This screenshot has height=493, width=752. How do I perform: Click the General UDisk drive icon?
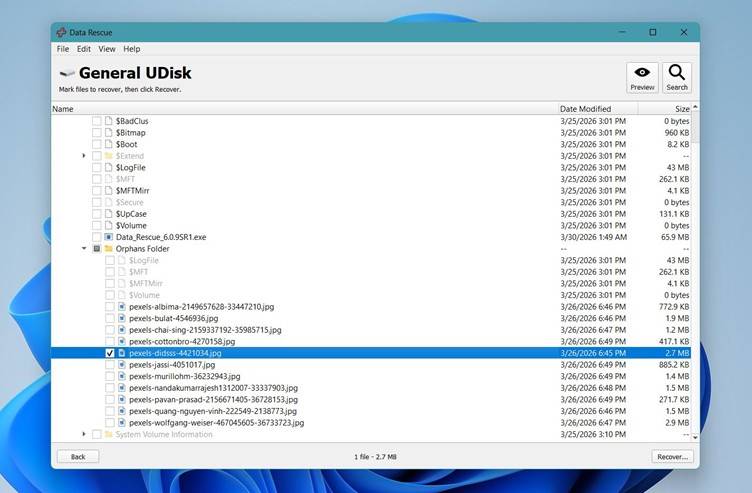click(x=66, y=73)
